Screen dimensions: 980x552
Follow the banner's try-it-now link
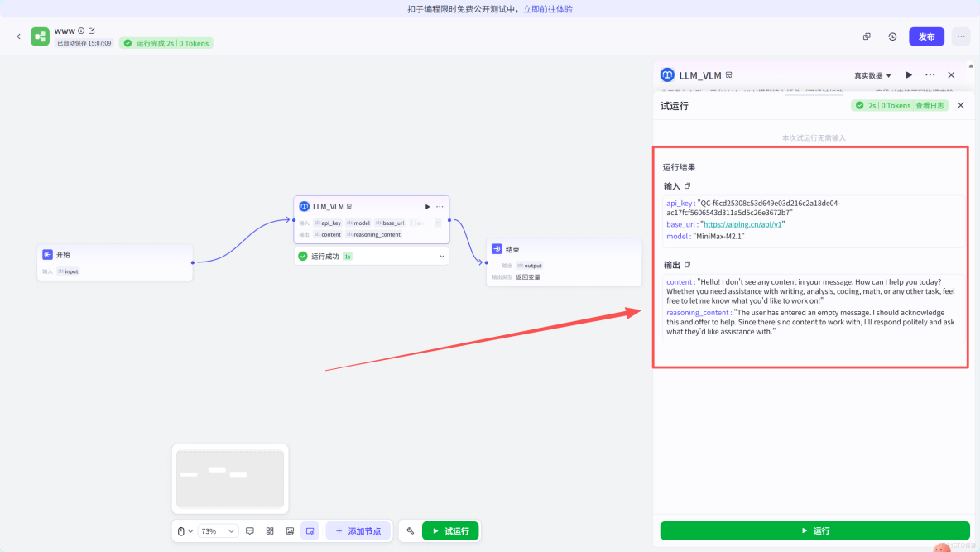click(548, 9)
